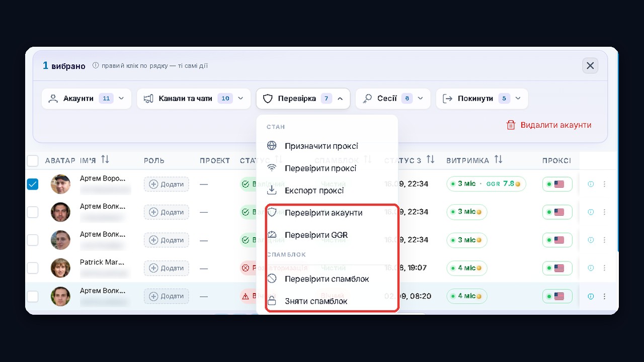The image size is (644, 362).
Task: Open three-dot menu in the 08:20 row
Action: coord(604,297)
